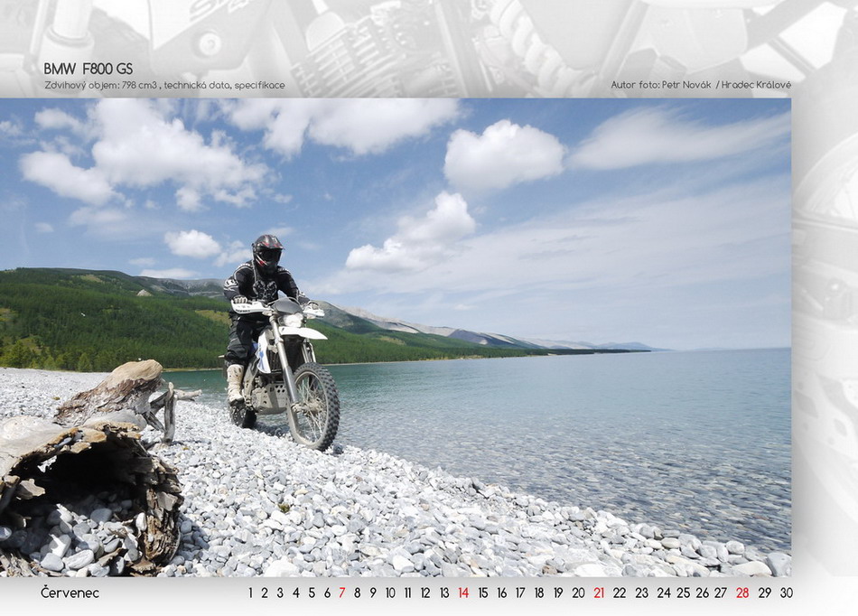Select calendar day 30
The height and width of the screenshot is (616, 858).
pos(787,593)
